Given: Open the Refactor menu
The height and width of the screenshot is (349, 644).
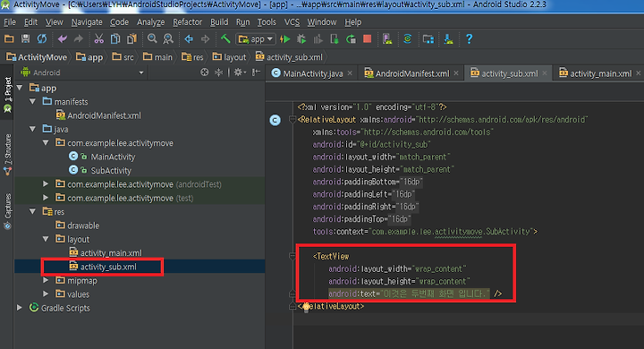Looking at the screenshot, I should 187,22.
